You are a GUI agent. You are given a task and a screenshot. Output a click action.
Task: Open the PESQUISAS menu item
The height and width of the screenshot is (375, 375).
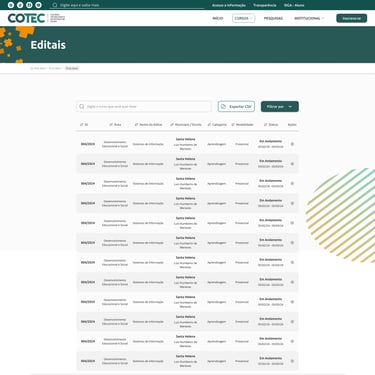coord(273,18)
